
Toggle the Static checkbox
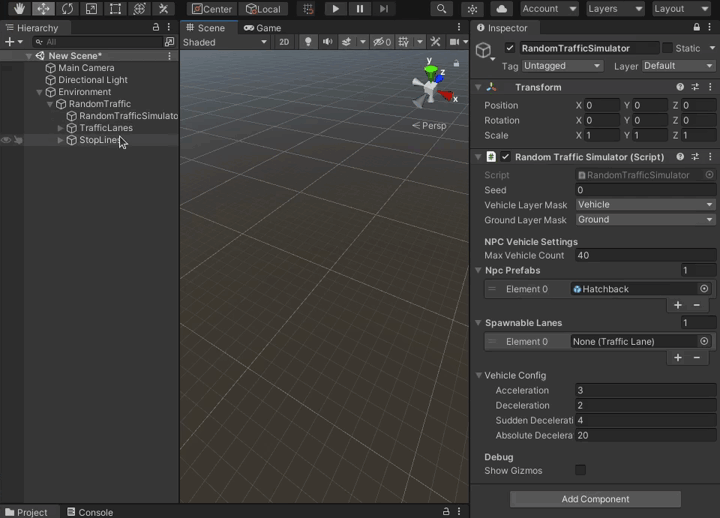[667, 48]
